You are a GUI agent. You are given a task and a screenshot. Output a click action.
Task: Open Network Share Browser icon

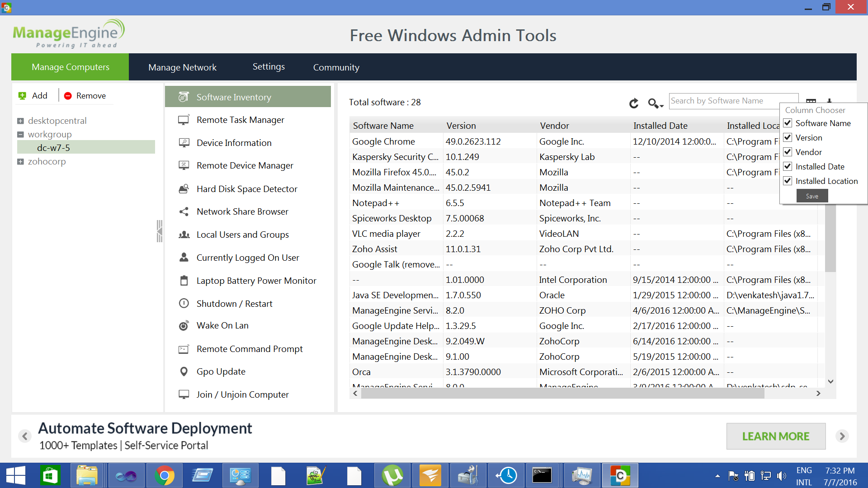coord(184,211)
